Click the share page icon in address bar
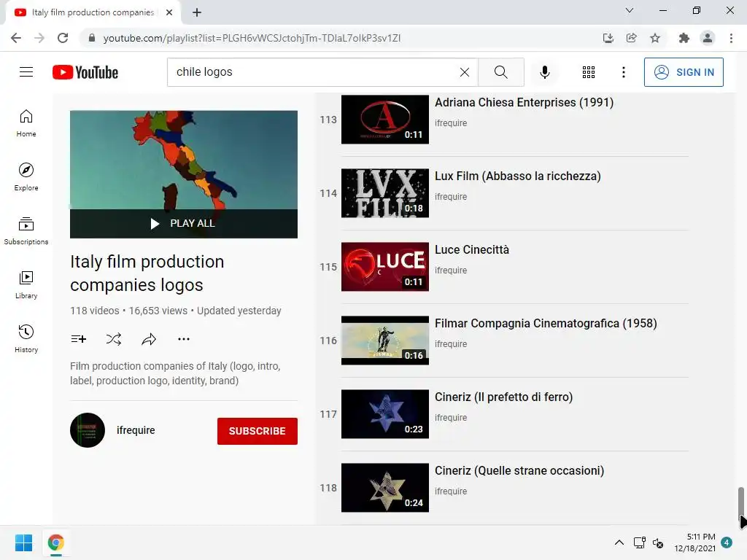 click(631, 38)
